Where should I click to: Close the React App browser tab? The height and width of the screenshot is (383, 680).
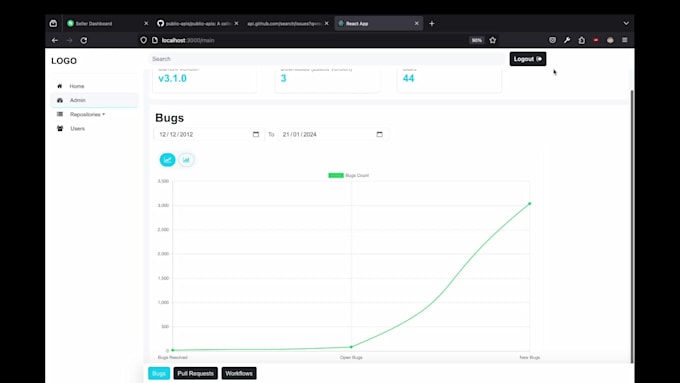416,23
